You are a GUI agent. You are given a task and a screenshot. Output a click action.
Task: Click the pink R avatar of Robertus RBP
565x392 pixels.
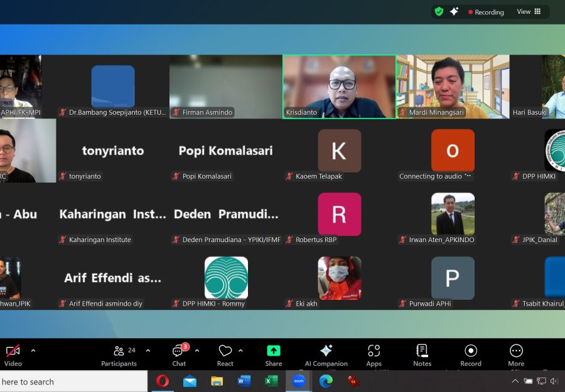pos(340,214)
